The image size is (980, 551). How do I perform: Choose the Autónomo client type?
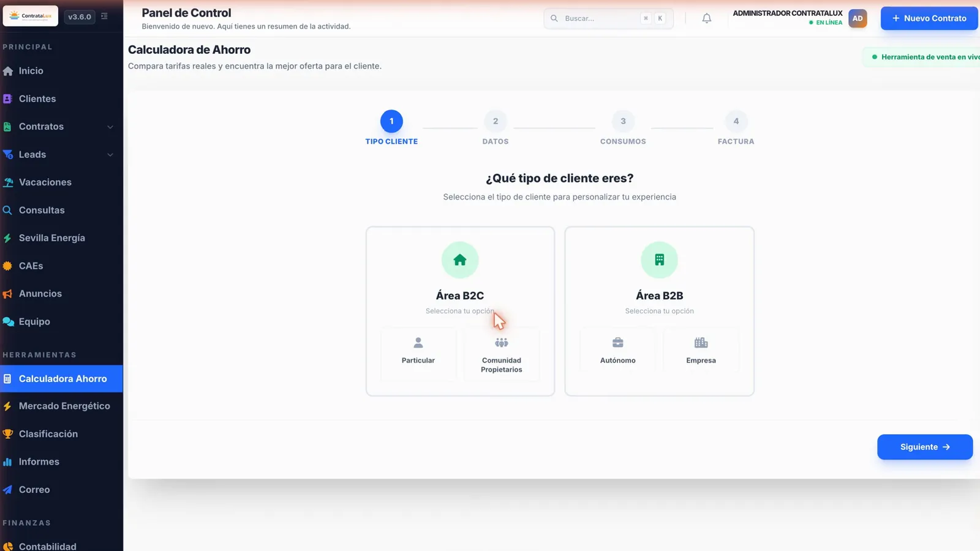[618, 350]
